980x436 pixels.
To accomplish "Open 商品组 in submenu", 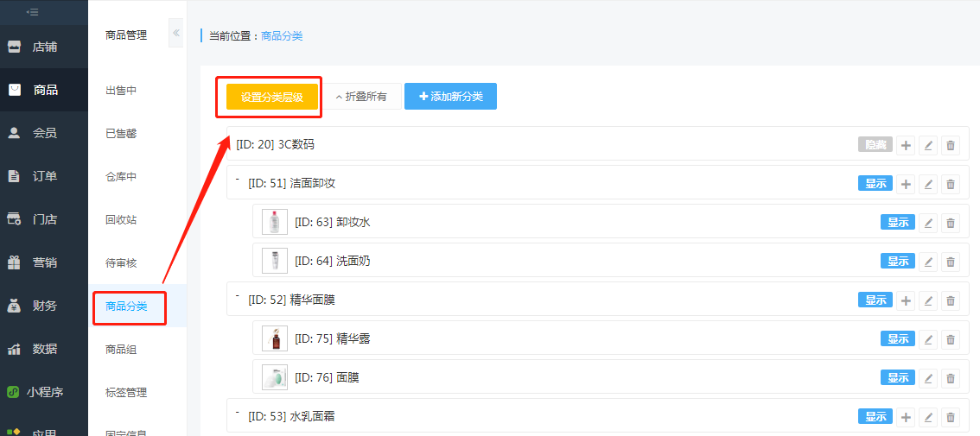I will coord(121,349).
